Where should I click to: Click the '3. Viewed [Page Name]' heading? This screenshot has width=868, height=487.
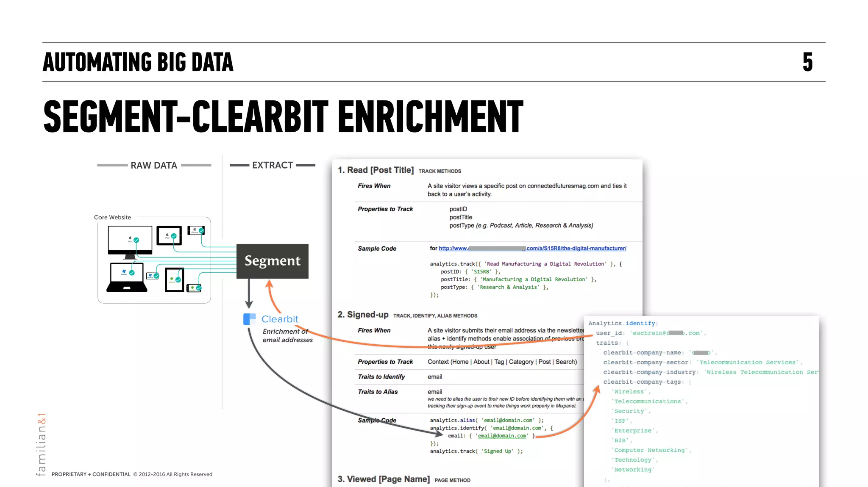point(384,479)
